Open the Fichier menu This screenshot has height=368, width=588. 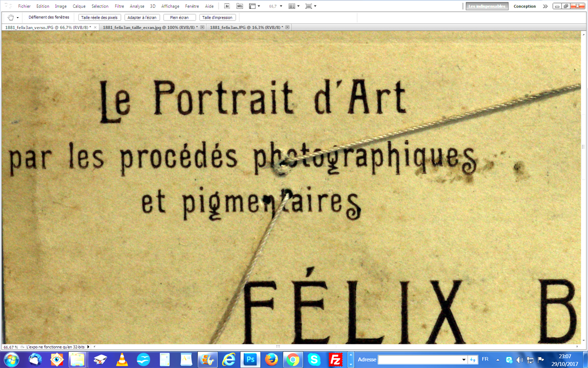tap(24, 6)
